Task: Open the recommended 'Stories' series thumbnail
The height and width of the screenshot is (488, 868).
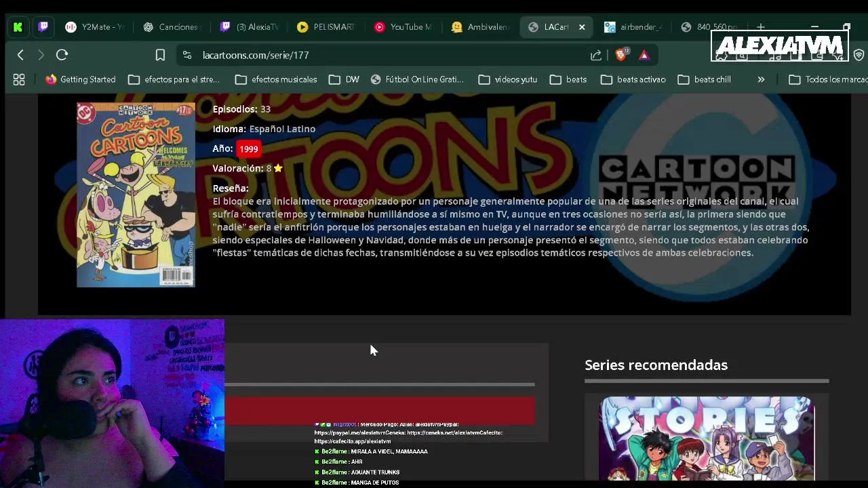Action: [707, 439]
